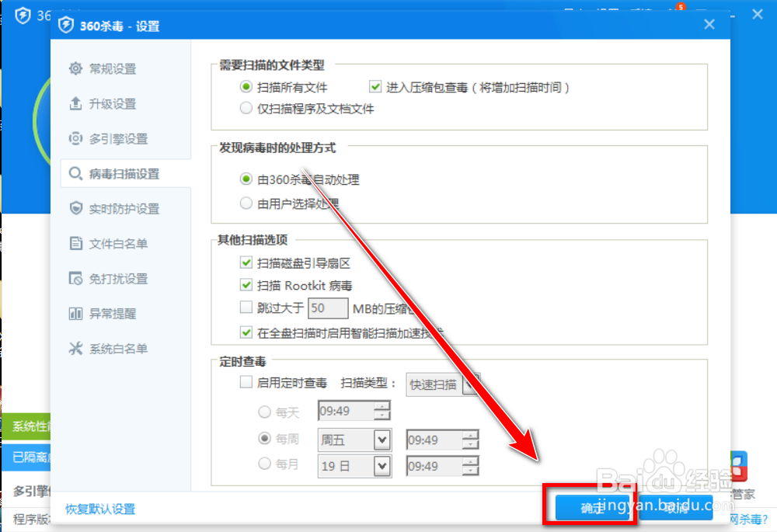
Task: Choose 由用户选择处理 option
Action: tap(246, 203)
